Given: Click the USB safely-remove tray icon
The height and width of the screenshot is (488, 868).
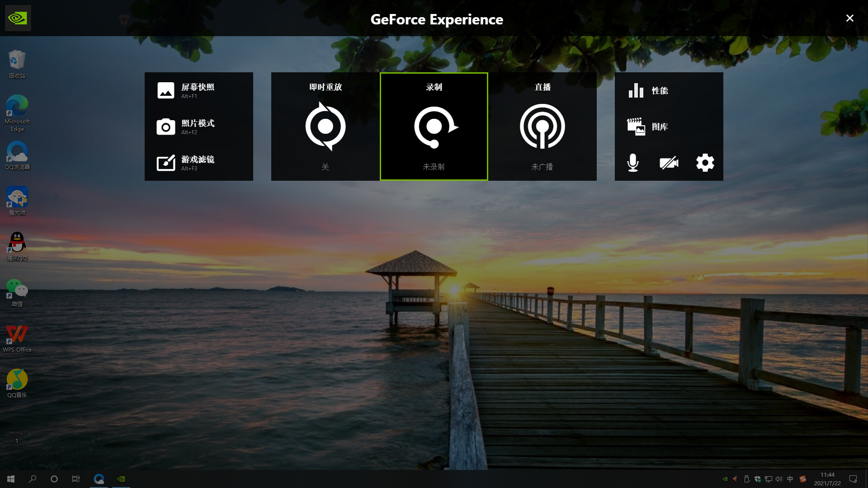Looking at the screenshot, I should coord(747,479).
